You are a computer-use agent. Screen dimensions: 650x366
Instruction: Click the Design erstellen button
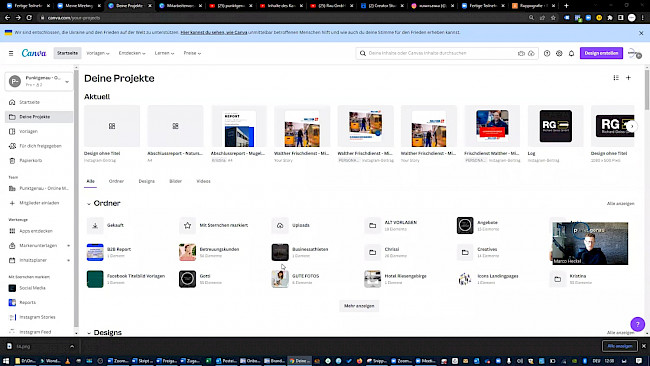[x=601, y=53]
